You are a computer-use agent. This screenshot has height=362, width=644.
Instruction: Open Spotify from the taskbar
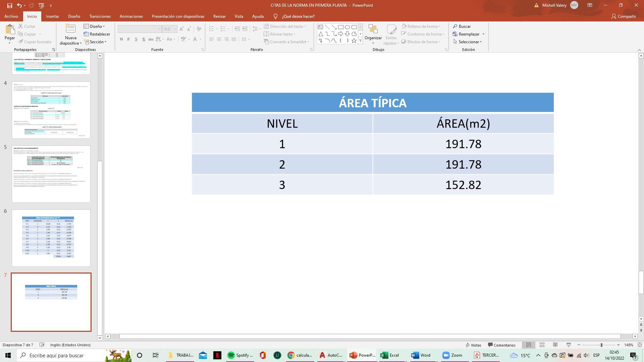[240, 355]
